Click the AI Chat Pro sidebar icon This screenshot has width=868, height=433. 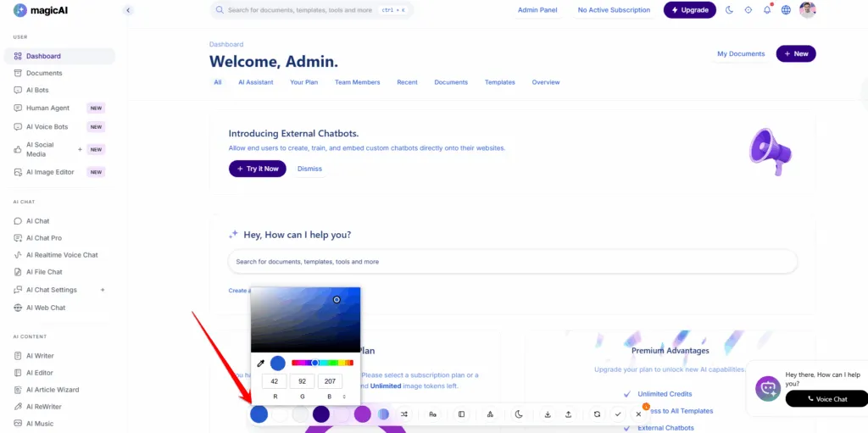(x=18, y=238)
